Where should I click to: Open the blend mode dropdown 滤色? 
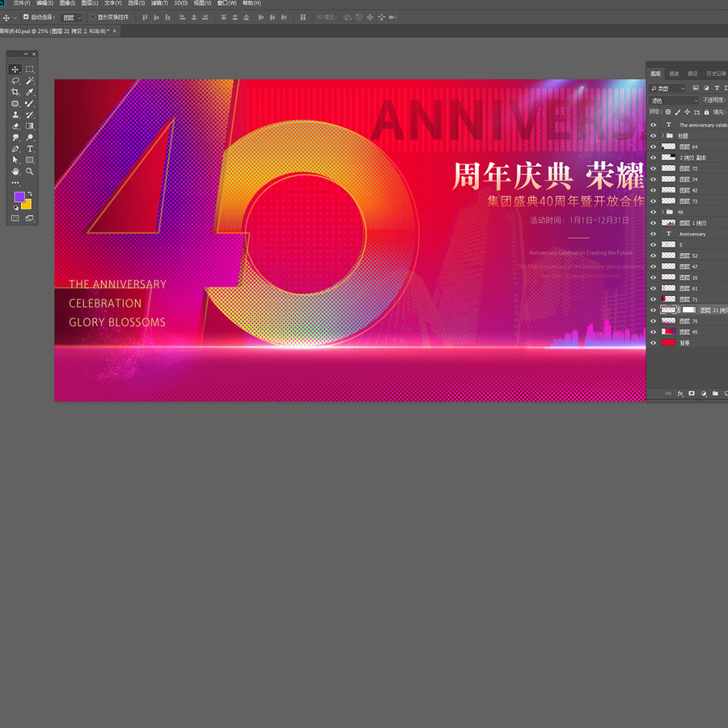[x=674, y=100]
